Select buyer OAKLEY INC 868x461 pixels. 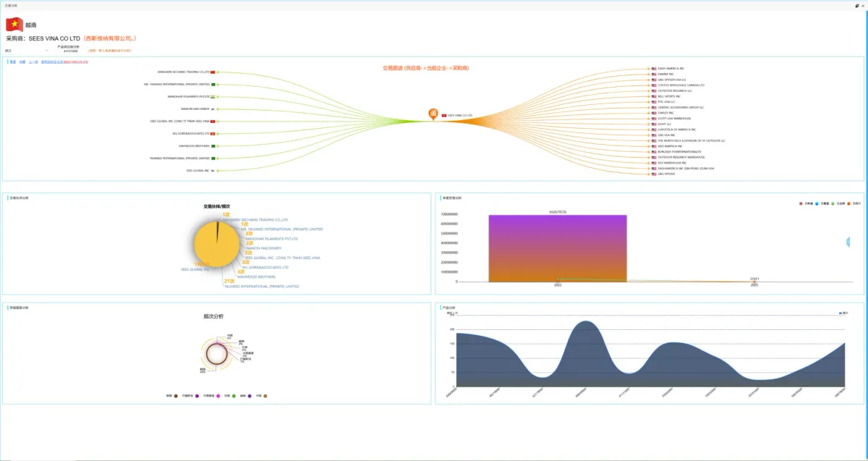pyautogui.click(x=666, y=113)
